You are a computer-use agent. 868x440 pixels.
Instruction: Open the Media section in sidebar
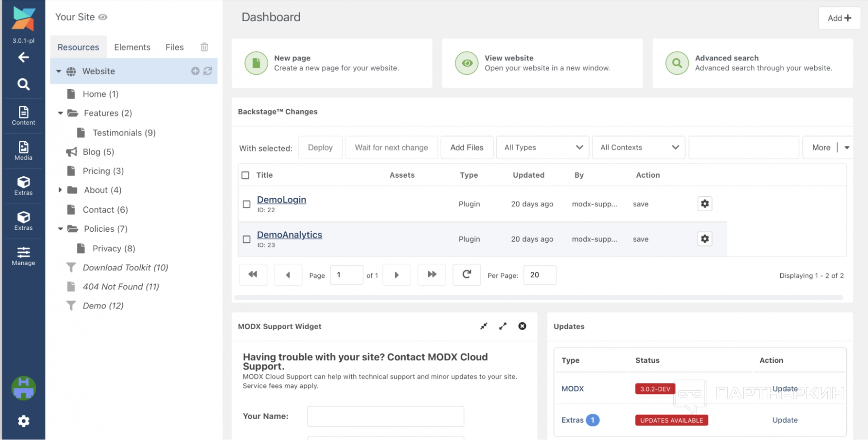pyautogui.click(x=24, y=151)
